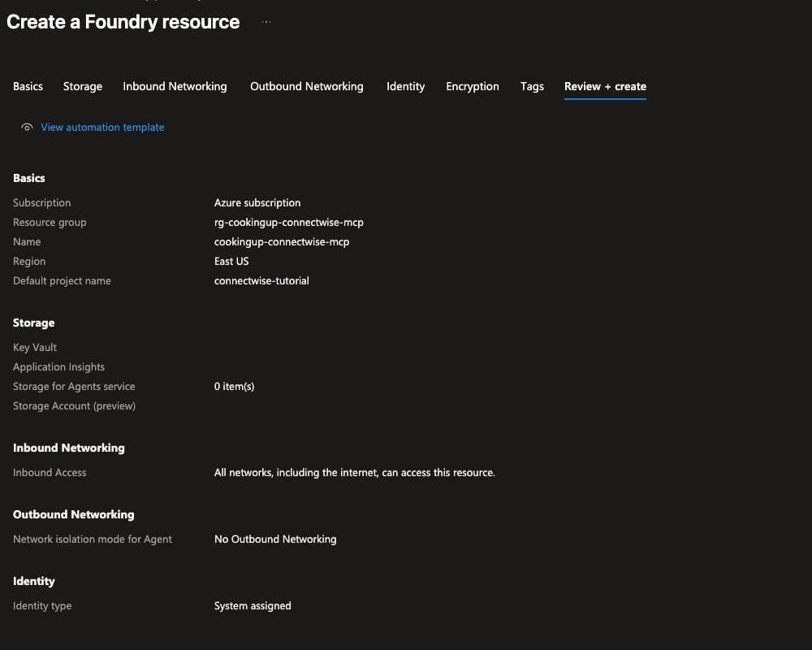Click the 'Azure subscription' value

[x=257, y=202]
